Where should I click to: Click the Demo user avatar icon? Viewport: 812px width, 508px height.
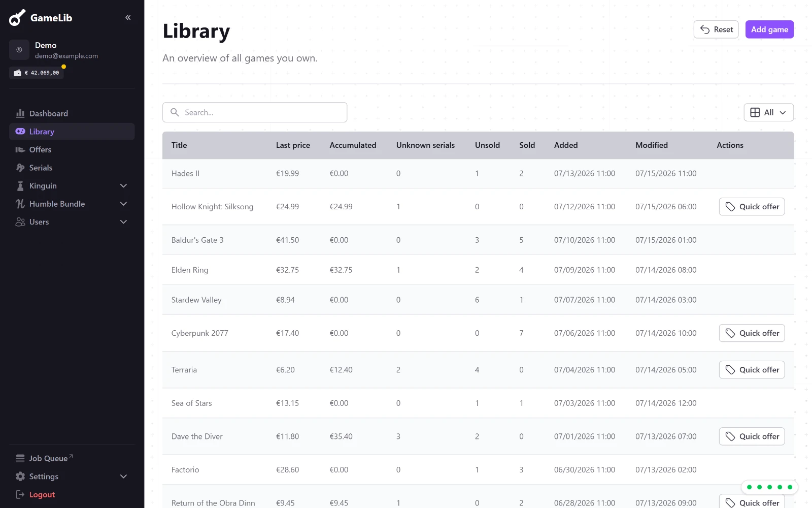(x=19, y=50)
